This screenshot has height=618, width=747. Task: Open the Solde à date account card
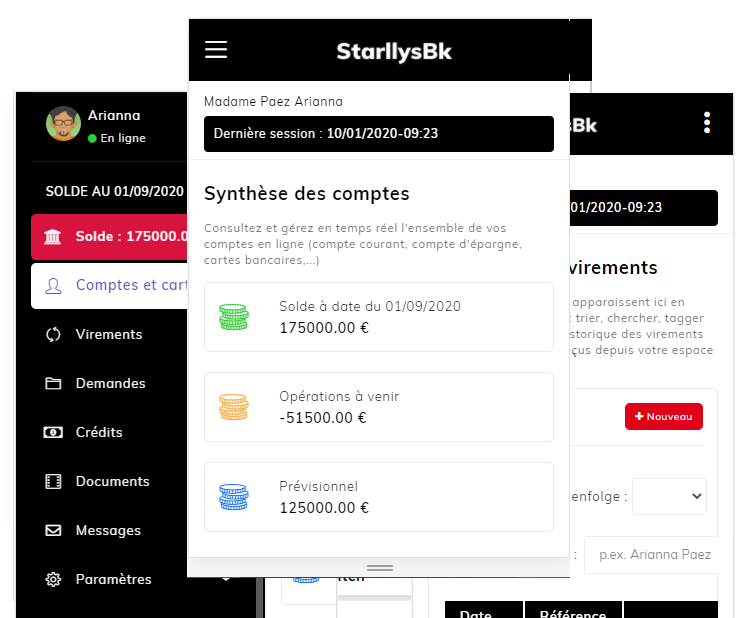tap(378, 317)
